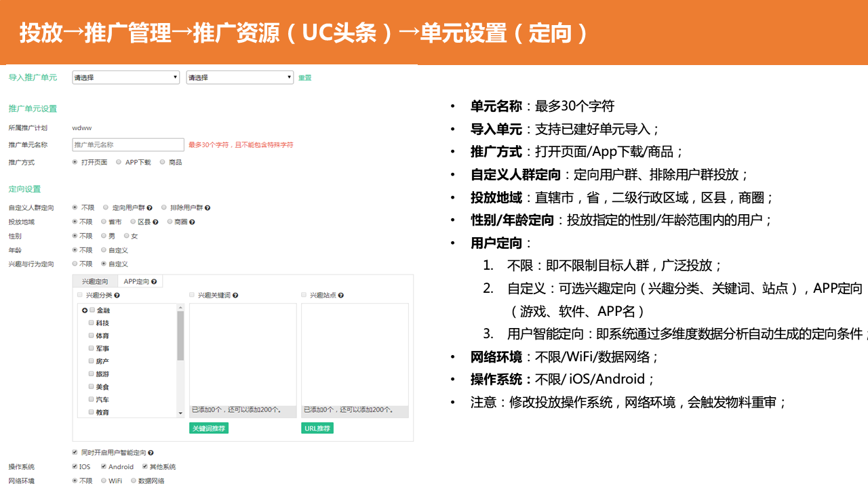Viewport: 868px width, 488px height.
Task: Click the 重置 reset link
Action: point(305,78)
